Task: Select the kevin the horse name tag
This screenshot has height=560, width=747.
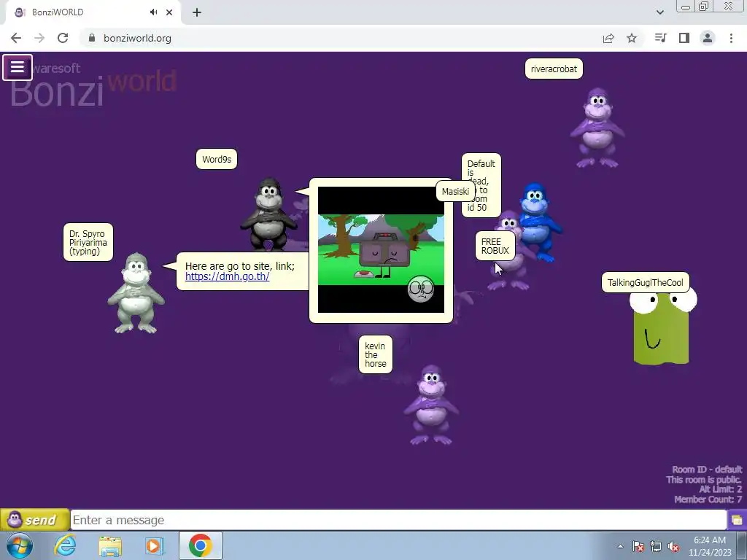Action: (x=376, y=355)
